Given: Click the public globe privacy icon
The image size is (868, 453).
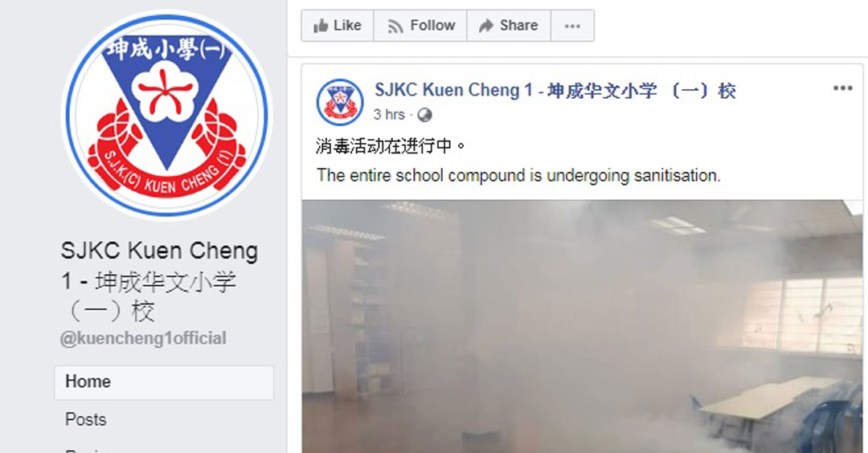Looking at the screenshot, I should pos(424,115).
